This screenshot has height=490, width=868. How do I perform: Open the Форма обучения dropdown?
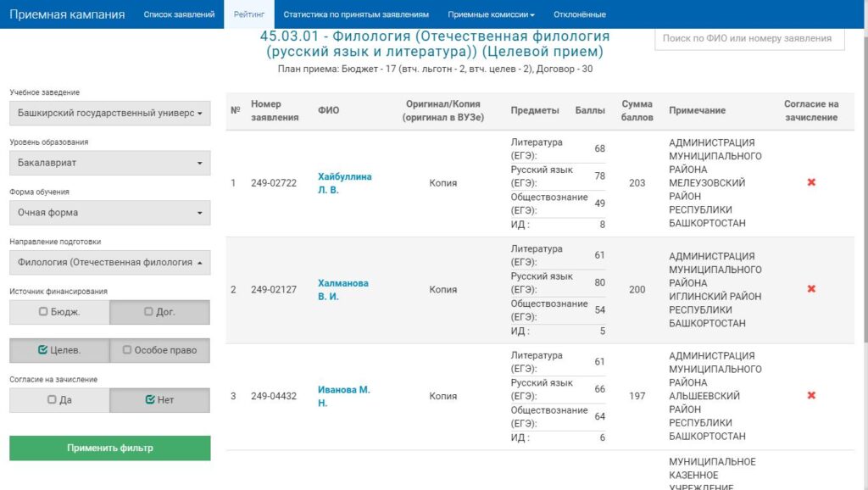pyautogui.click(x=110, y=213)
